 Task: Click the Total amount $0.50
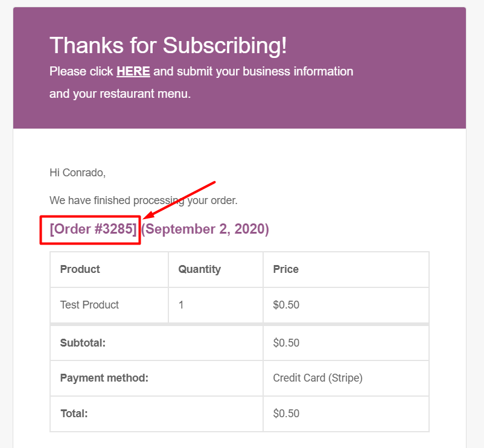pyautogui.click(x=286, y=414)
